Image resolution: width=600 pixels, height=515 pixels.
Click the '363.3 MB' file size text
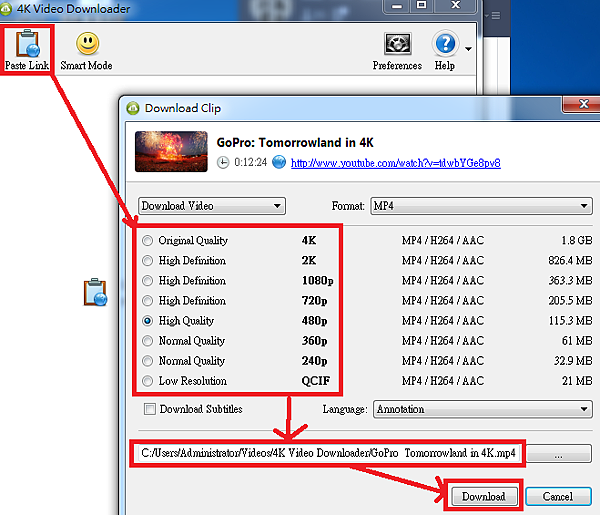[x=570, y=280]
